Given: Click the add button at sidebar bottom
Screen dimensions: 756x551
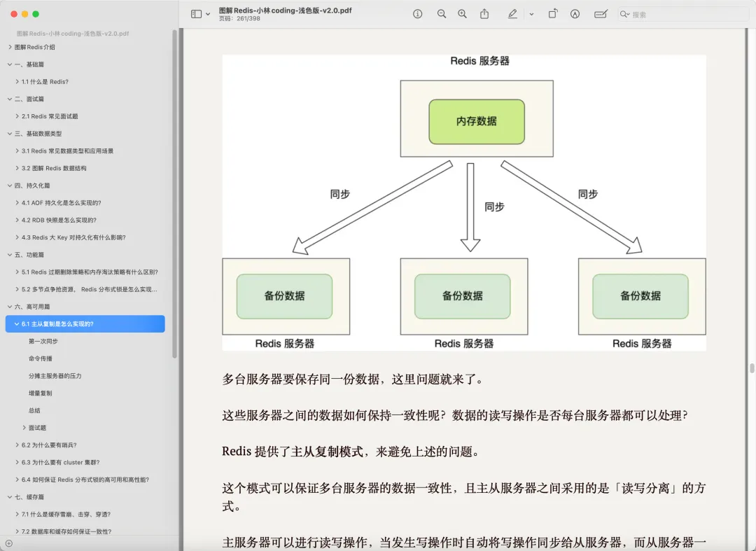Looking at the screenshot, I should (x=8, y=543).
